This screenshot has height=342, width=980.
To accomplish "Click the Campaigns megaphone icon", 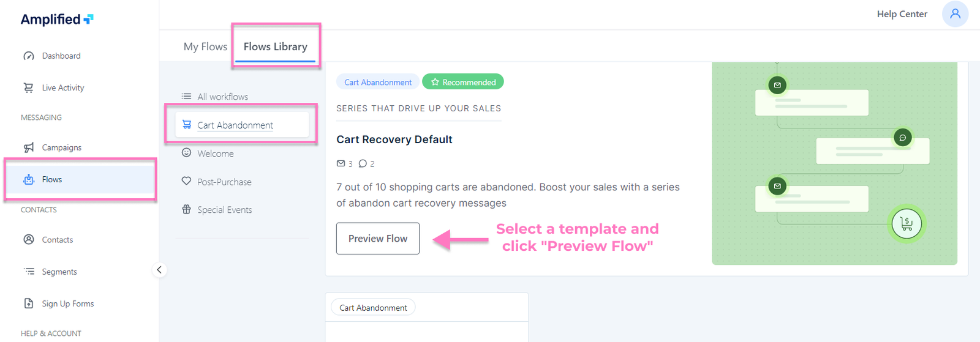I will (x=29, y=147).
